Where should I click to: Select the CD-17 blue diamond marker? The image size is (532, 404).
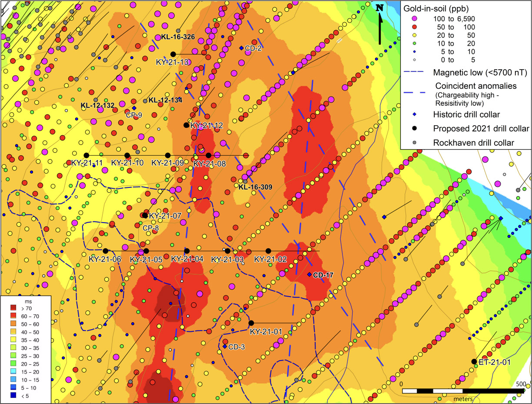pos(309,274)
